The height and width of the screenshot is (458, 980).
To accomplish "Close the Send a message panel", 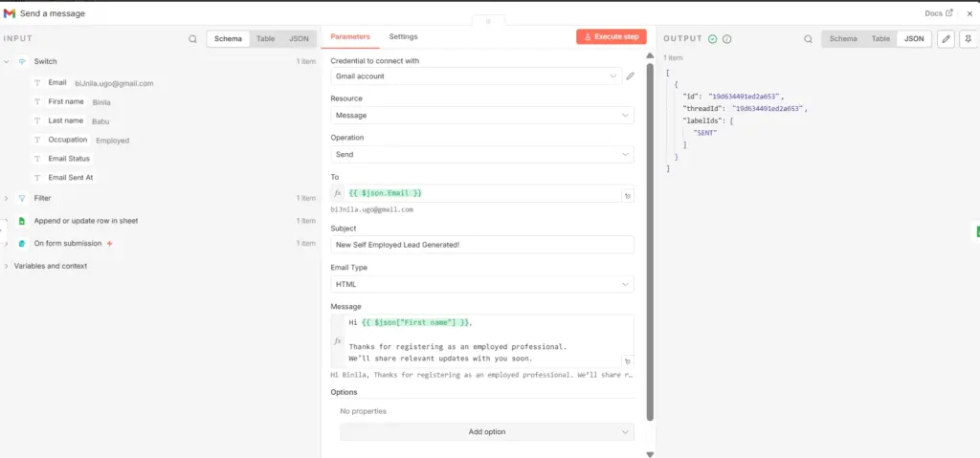I will point(970,13).
